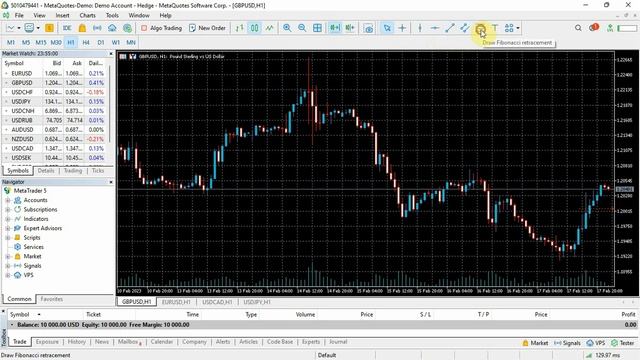Switch to the EURUSD,H1 chart tab
This screenshot has height=360, width=640.
tap(176, 302)
